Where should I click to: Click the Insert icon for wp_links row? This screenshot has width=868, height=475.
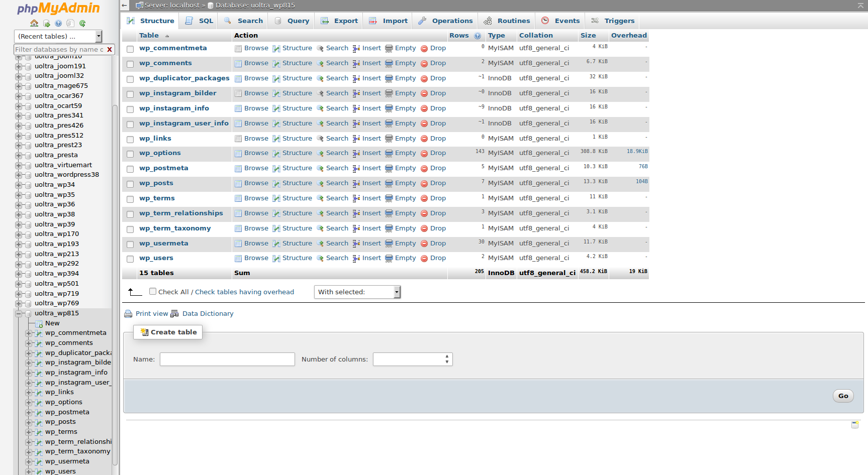click(356, 139)
